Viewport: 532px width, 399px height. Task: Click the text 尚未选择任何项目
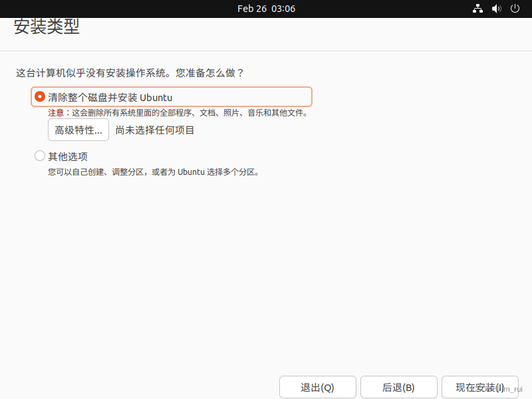(x=155, y=130)
